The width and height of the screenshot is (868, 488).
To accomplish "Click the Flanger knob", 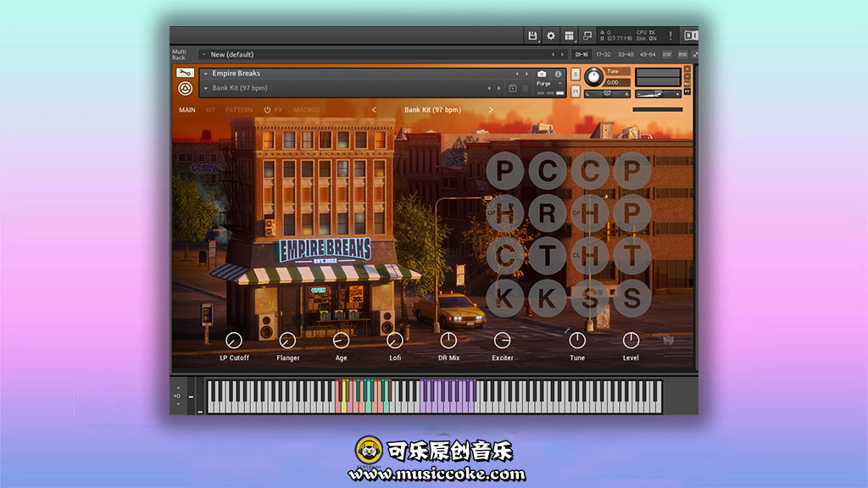I will pos(287,341).
